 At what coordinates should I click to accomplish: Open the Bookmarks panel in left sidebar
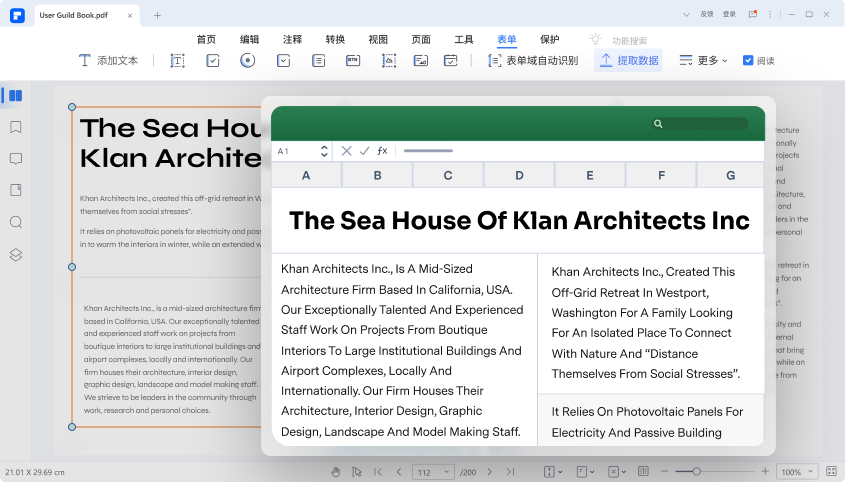15,127
